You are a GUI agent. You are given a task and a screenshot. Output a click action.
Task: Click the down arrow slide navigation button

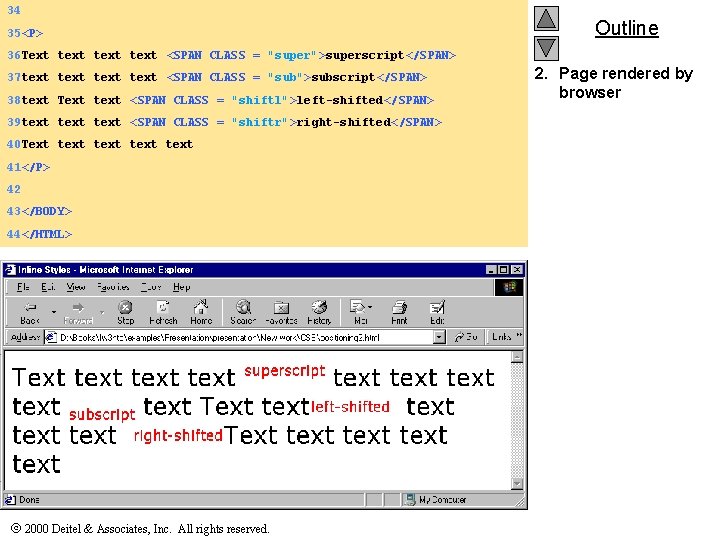coord(546,48)
